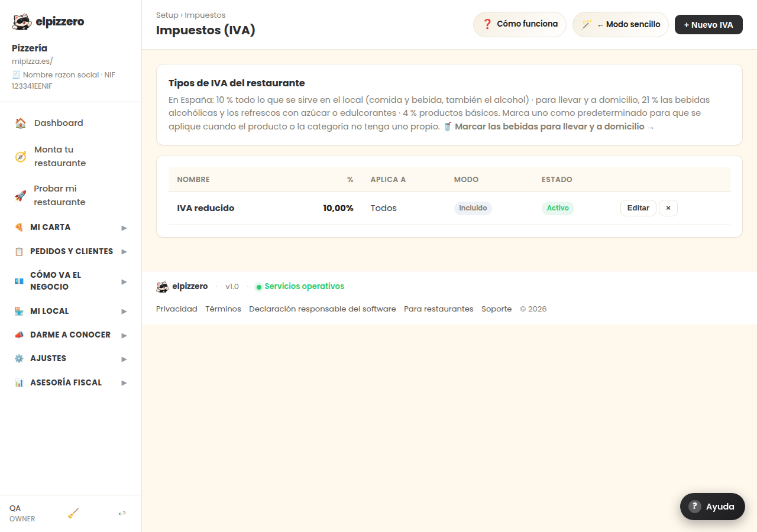Screen dimensions: 757x532
Task: Open Declaración responsable del software link
Action: (322, 309)
